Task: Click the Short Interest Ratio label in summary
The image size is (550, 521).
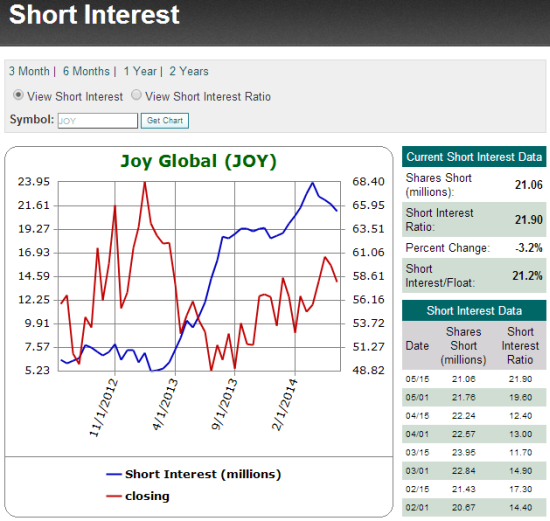Action: click(x=439, y=220)
